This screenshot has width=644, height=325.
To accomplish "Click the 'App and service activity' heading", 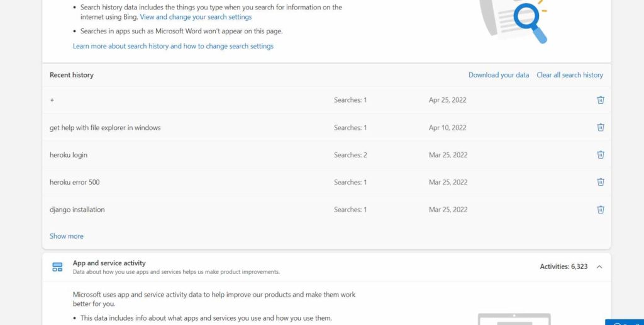I will click(x=109, y=263).
